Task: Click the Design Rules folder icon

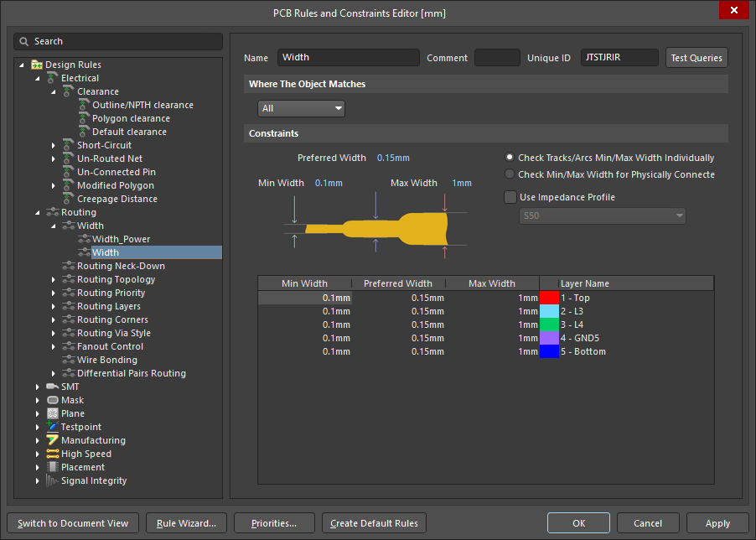Action: (x=37, y=65)
